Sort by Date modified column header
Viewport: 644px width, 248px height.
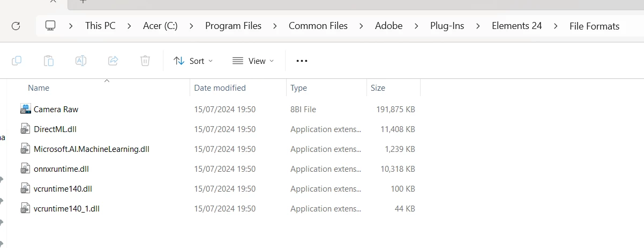click(x=220, y=88)
